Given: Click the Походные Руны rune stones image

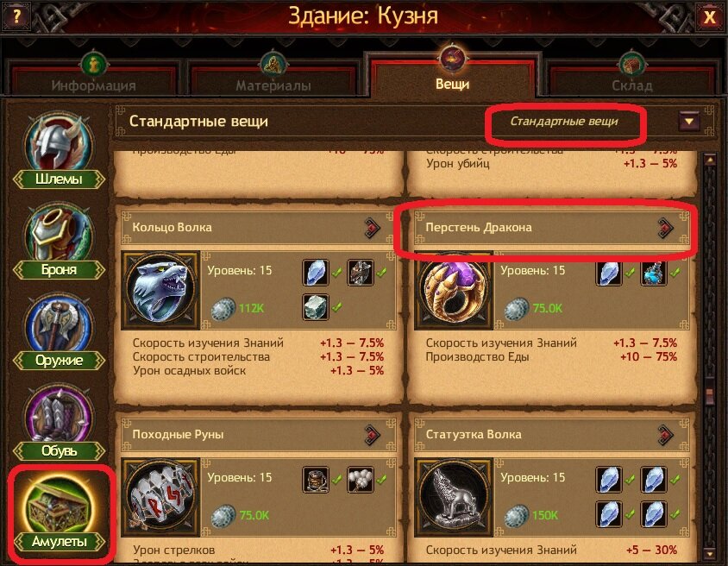Looking at the screenshot, I should click(x=160, y=497).
